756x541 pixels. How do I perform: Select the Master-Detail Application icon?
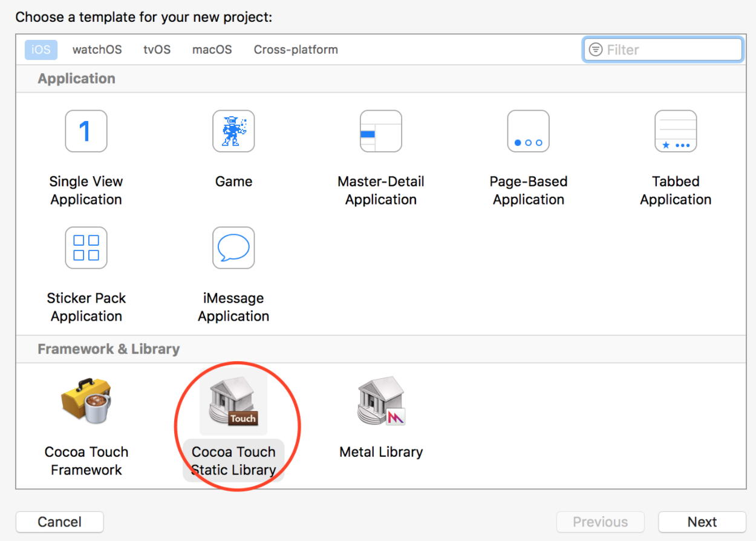380,131
